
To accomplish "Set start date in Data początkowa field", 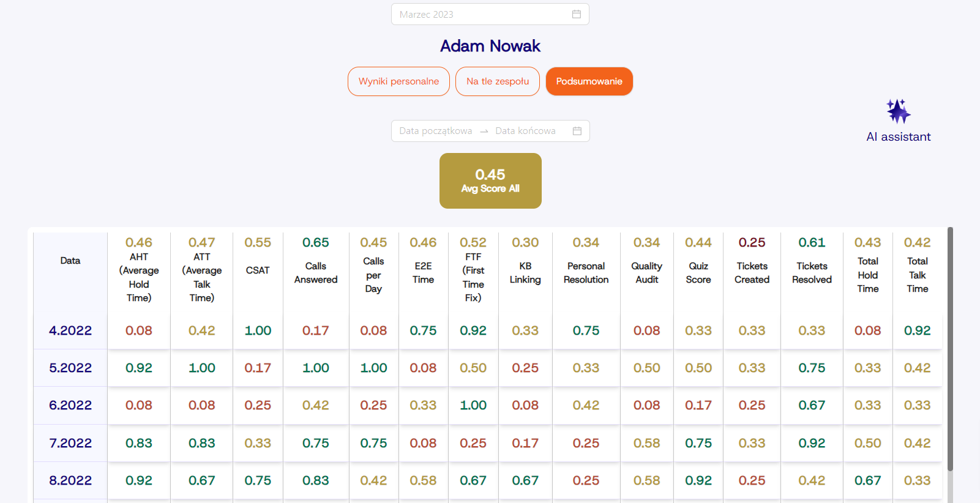I will coord(435,131).
